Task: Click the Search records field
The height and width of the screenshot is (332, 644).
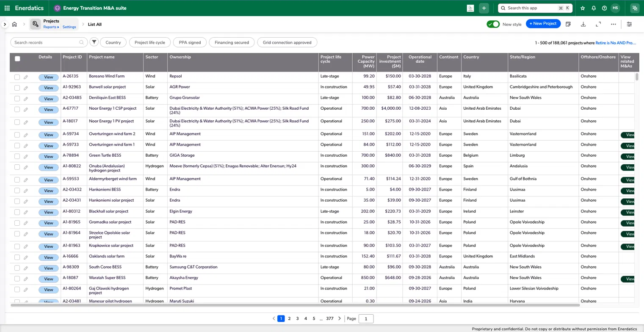Action: click(x=49, y=42)
